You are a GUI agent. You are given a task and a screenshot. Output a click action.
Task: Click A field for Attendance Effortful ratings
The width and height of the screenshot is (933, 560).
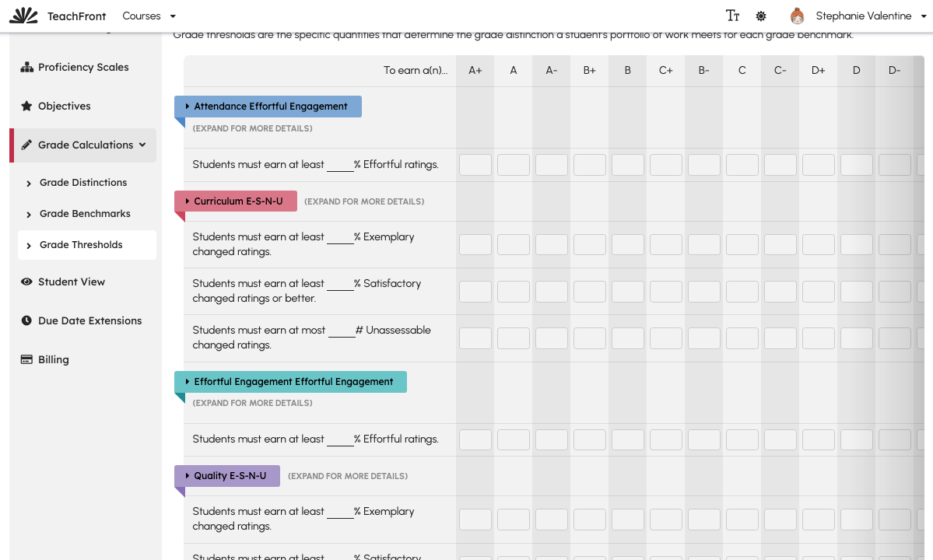(514, 165)
